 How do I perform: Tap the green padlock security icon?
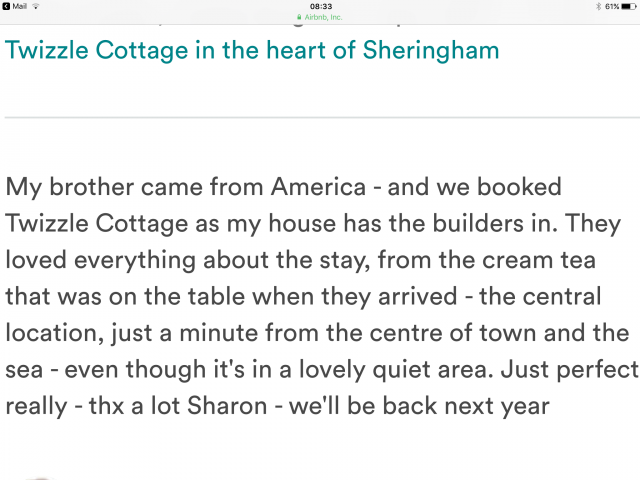[x=298, y=17]
